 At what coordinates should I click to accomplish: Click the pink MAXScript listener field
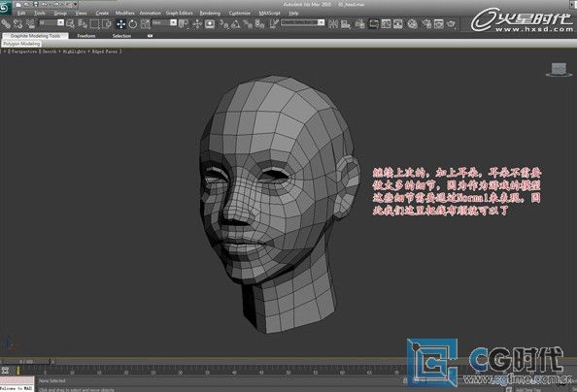(x=17, y=380)
